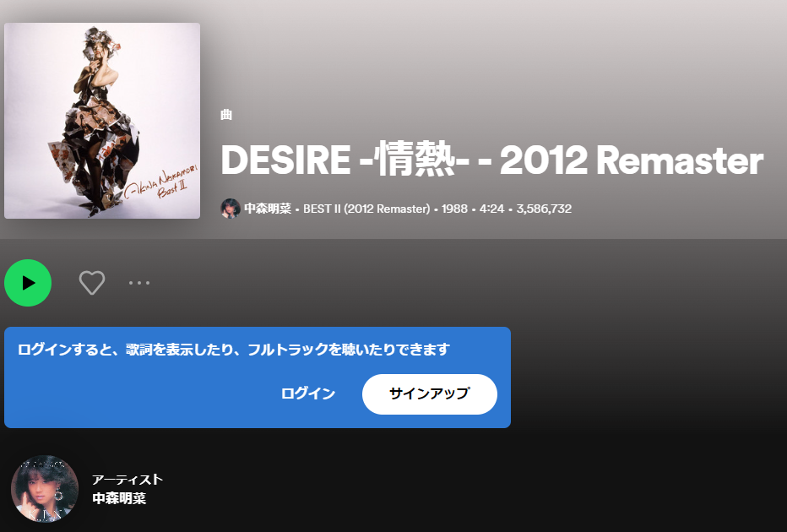Click the white サインアップ button

click(x=430, y=394)
